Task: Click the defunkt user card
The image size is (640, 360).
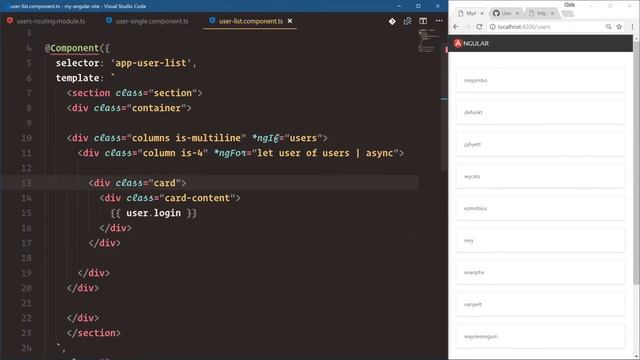Action: 540,112
